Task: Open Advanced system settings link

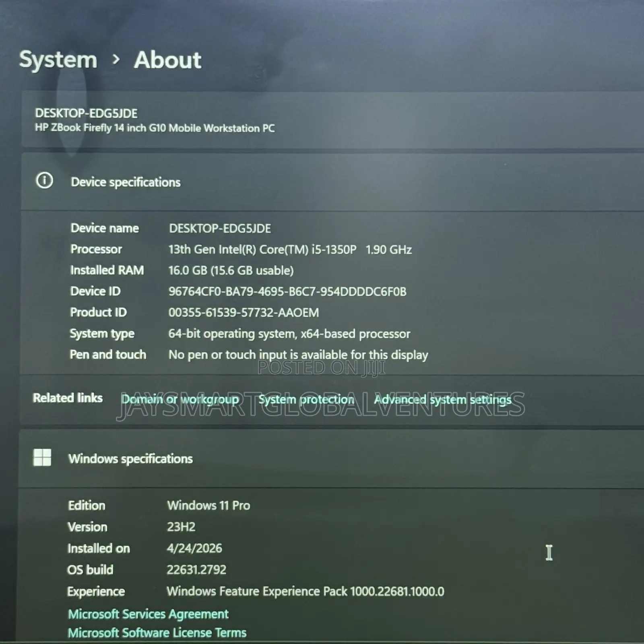Action: [x=443, y=400]
